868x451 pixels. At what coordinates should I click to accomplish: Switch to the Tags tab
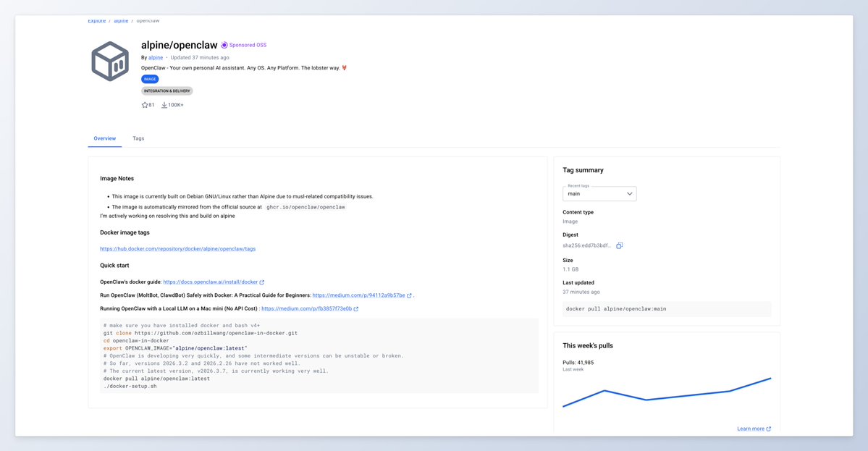138,138
